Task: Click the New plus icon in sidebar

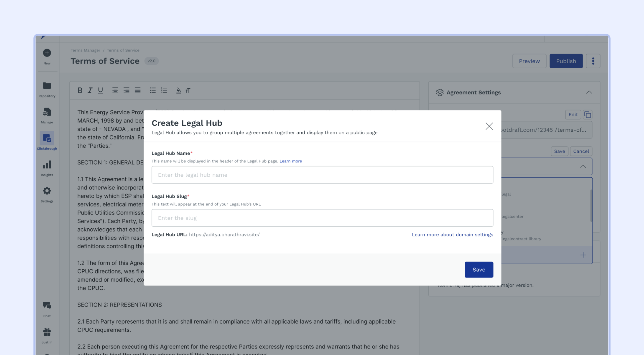Action: (x=47, y=53)
